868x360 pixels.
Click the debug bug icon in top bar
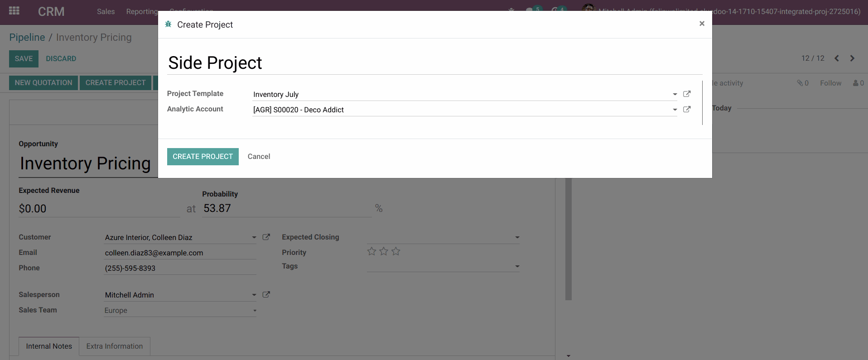point(511,9)
